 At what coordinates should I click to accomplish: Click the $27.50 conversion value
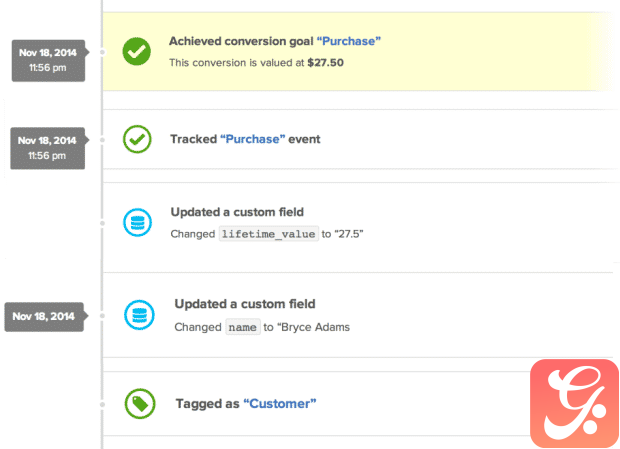tap(325, 62)
